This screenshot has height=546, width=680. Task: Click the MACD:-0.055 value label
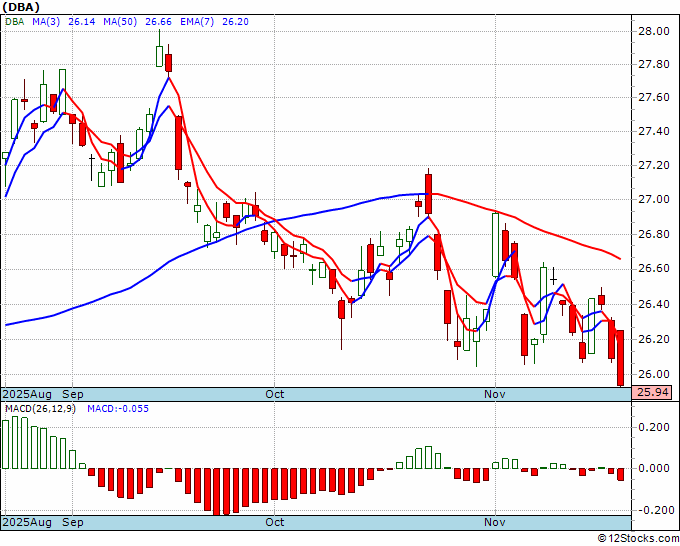[x=118, y=409]
